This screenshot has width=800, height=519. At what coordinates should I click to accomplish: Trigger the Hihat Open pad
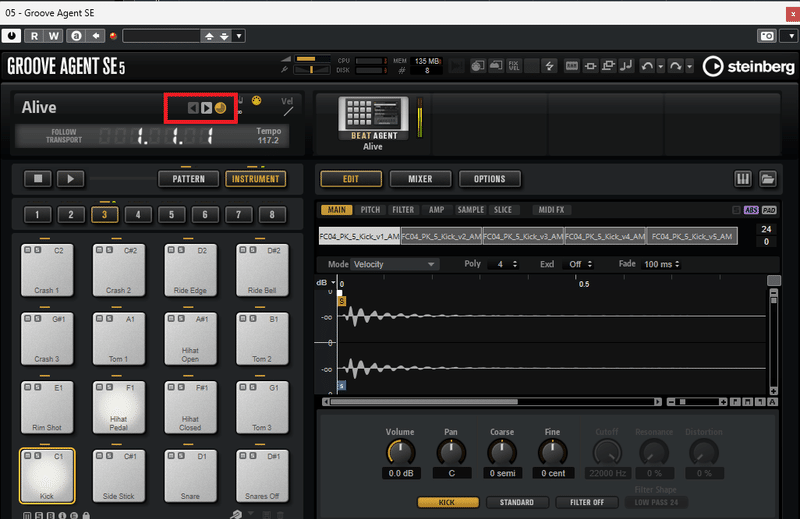[x=190, y=339]
